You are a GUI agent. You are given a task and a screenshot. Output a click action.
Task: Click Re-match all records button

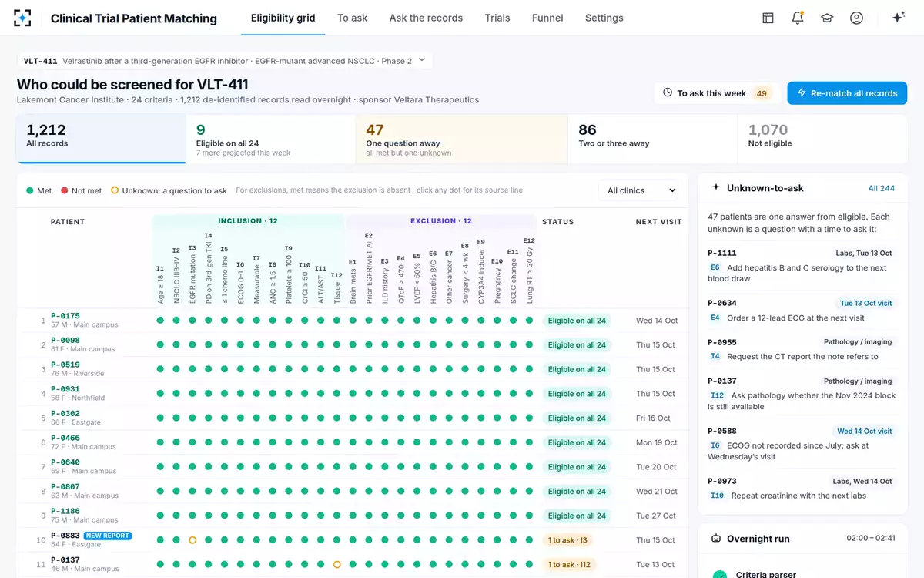847,93
